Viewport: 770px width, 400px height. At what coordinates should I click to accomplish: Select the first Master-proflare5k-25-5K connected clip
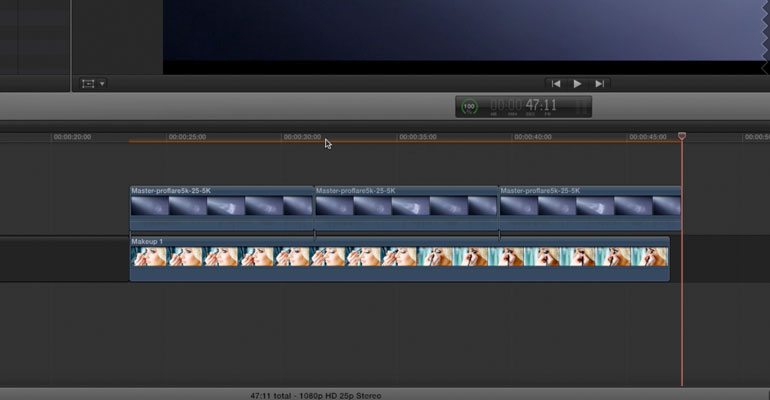point(221,208)
